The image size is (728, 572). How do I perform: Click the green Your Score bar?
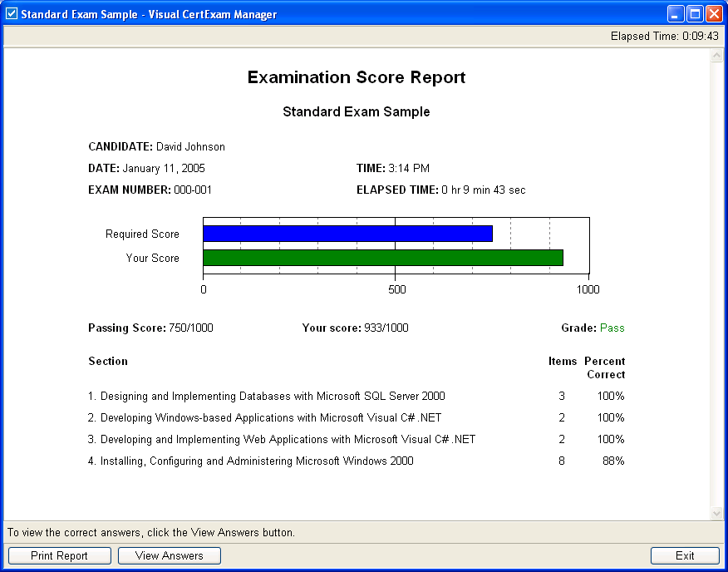(383, 258)
